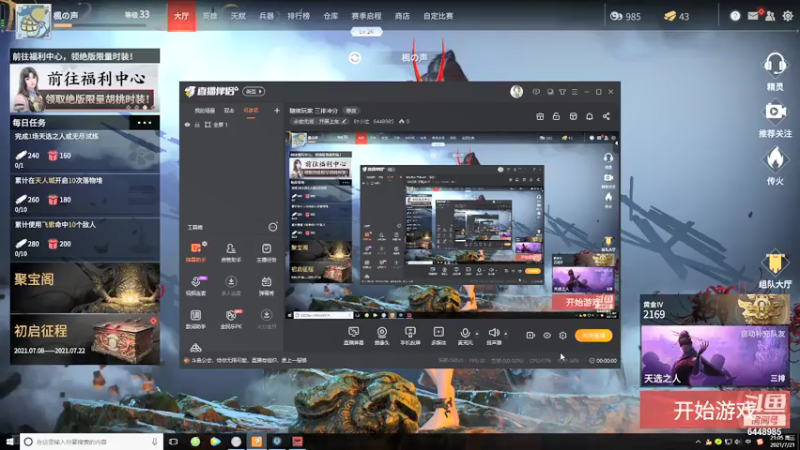Click Windows taskbar search box
Image resolution: width=800 pixels, height=450 pixels.
[91, 441]
